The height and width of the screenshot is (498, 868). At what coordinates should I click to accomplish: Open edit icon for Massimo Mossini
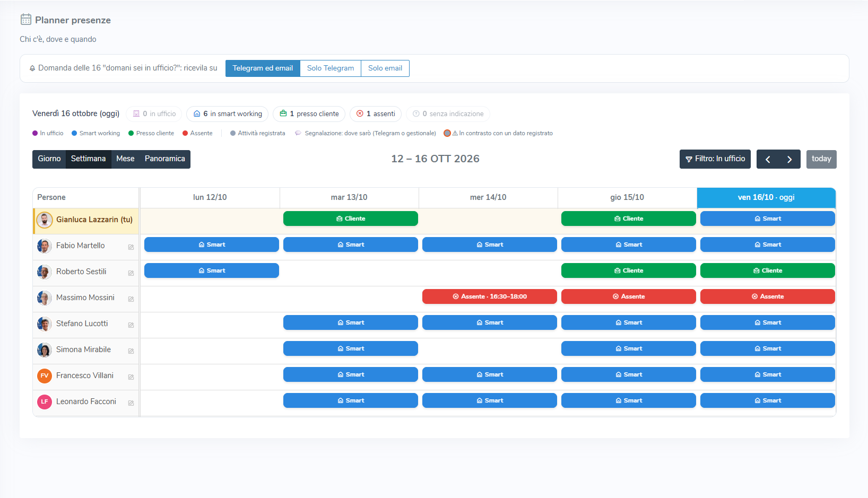[x=131, y=299]
